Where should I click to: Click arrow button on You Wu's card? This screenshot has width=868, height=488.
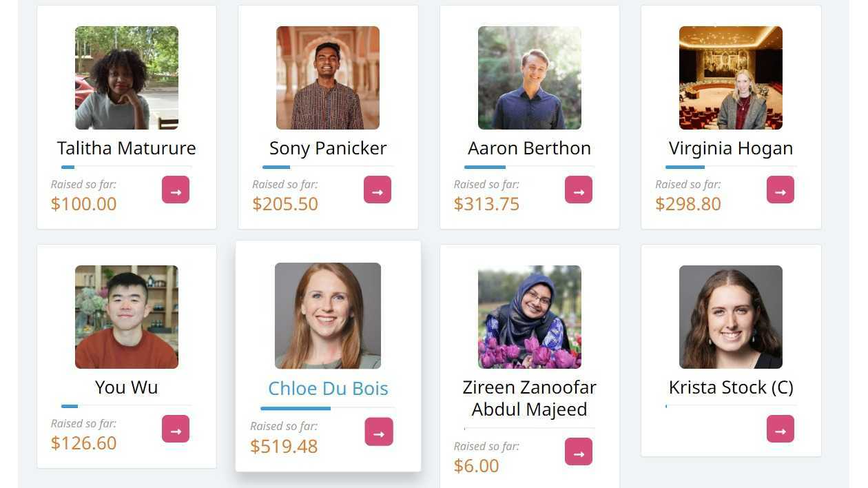coord(176,429)
